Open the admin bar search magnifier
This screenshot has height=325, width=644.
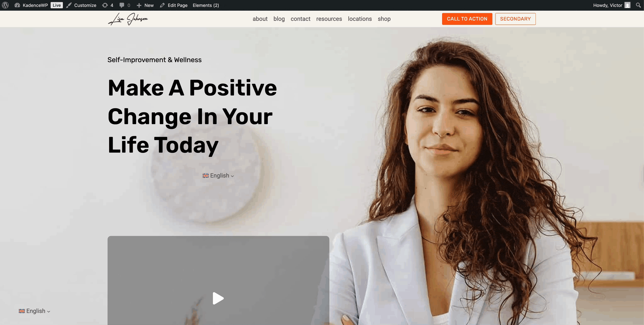pyautogui.click(x=638, y=5)
